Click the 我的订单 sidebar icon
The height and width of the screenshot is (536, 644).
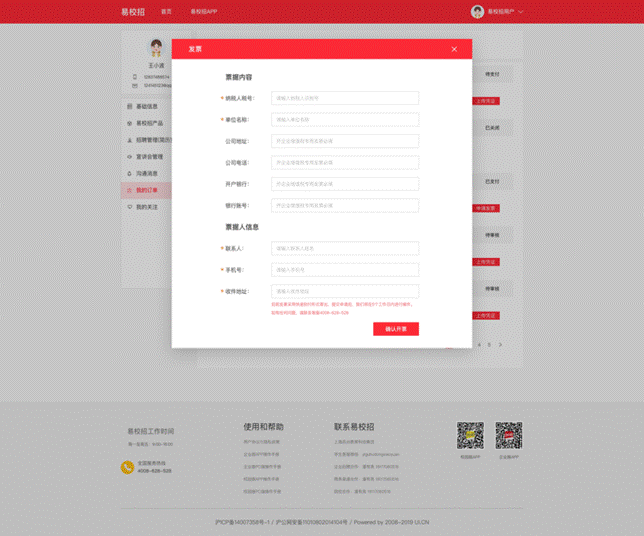(127, 190)
